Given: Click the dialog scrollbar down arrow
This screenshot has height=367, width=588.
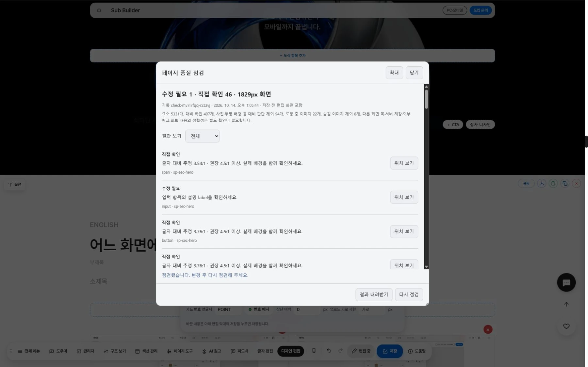Looking at the screenshot, I should click(x=426, y=267).
